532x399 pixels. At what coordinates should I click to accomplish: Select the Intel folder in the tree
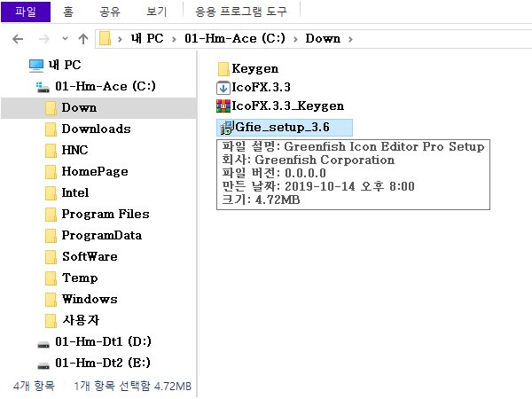coord(75,192)
